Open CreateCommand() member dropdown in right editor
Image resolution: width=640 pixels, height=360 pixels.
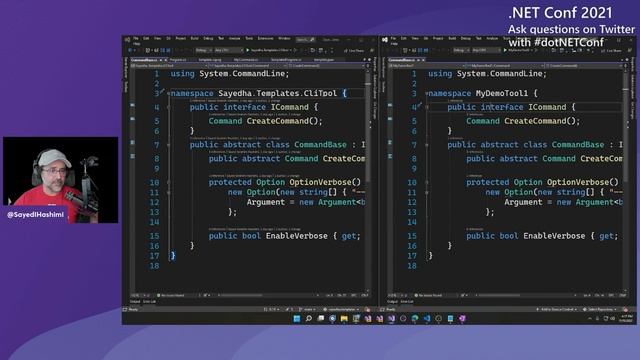click(x=584, y=66)
